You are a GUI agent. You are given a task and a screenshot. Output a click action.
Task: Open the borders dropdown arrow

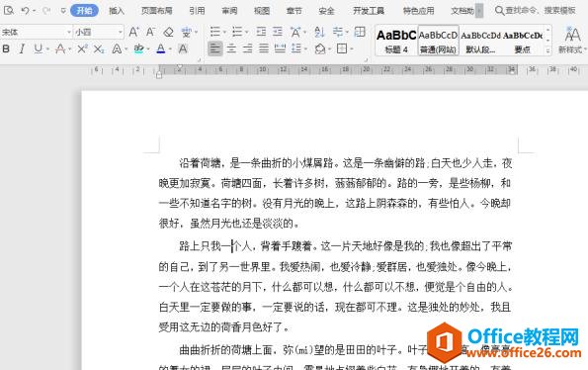coord(352,48)
